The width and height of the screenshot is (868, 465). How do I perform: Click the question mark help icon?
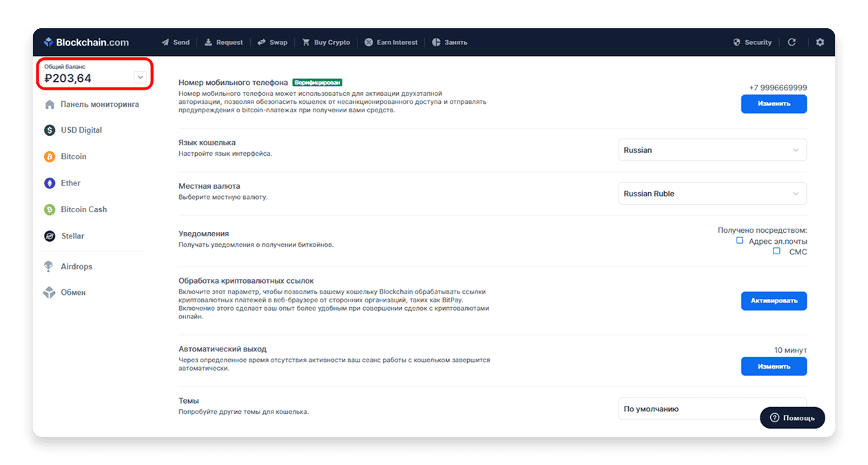pyautogui.click(x=774, y=417)
